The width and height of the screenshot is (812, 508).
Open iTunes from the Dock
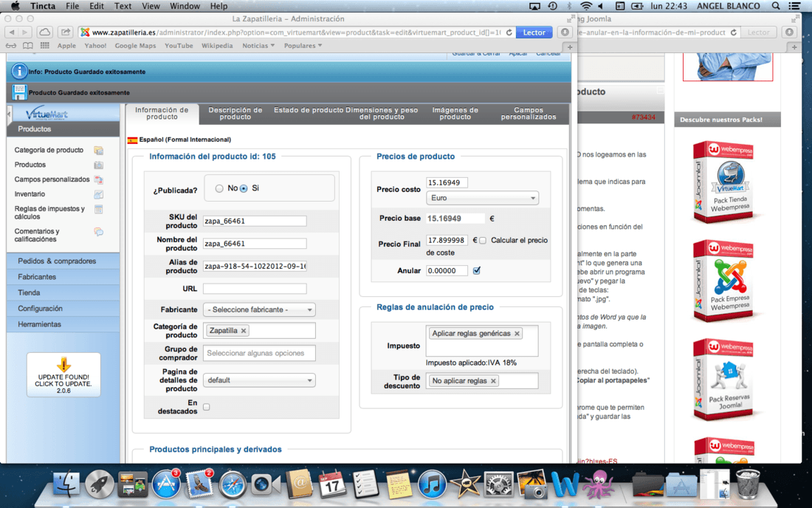[431, 485]
